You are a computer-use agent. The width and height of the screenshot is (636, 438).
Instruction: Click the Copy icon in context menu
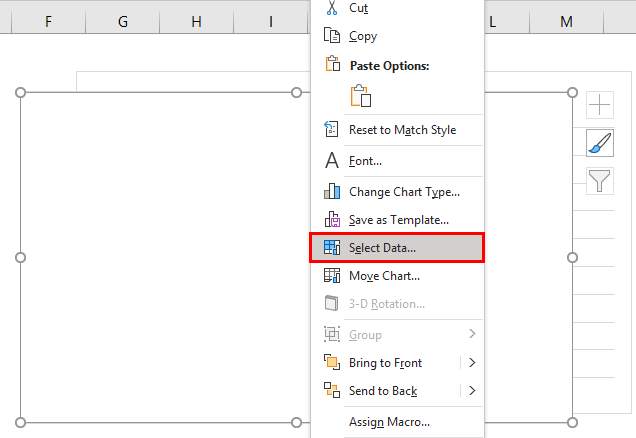coord(333,36)
